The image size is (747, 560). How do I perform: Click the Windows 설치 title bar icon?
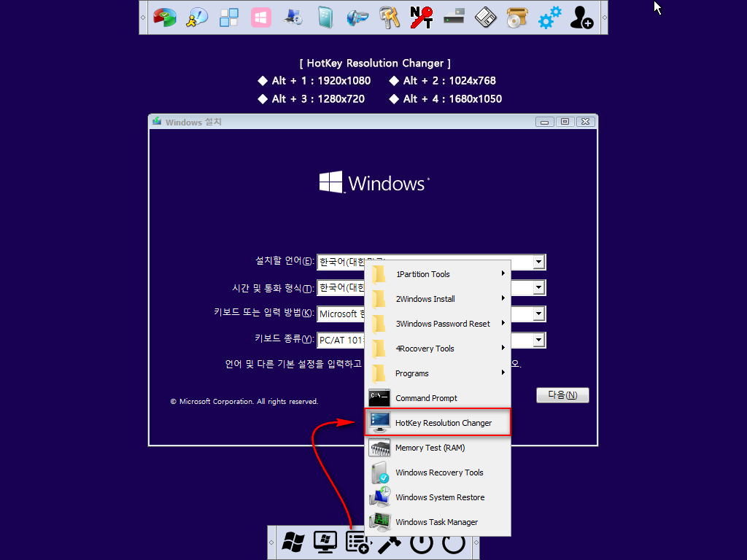tap(157, 122)
